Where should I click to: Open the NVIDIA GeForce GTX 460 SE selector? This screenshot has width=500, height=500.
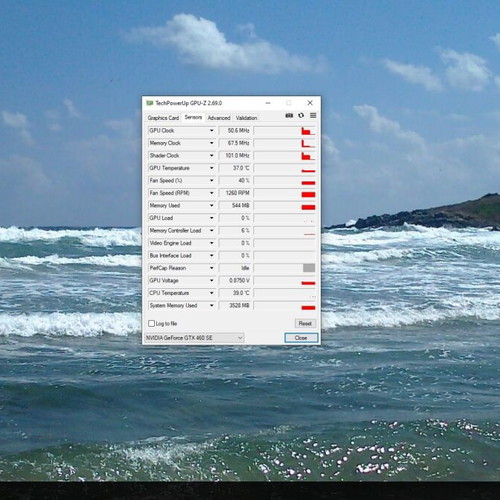click(194, 338)
